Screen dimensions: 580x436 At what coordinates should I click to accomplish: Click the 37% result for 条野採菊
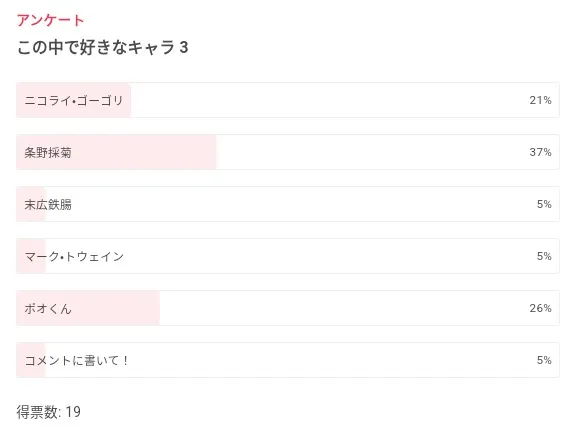pyautogui.click(x=540, y=152)
